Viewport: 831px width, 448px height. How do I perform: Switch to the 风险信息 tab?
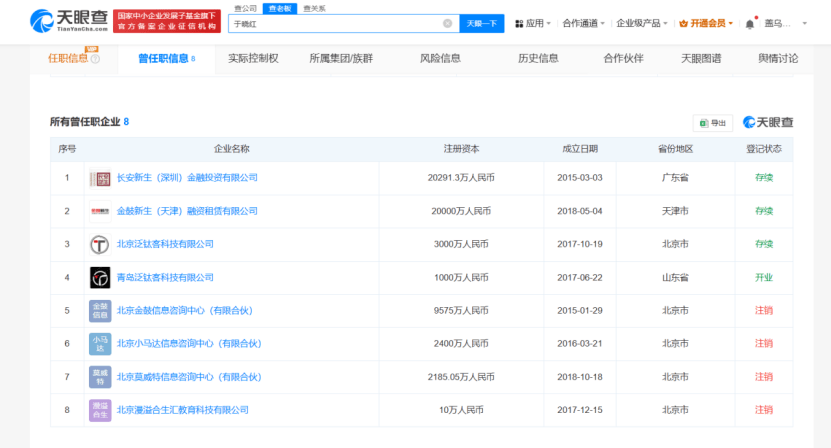(x=440, y=59)
